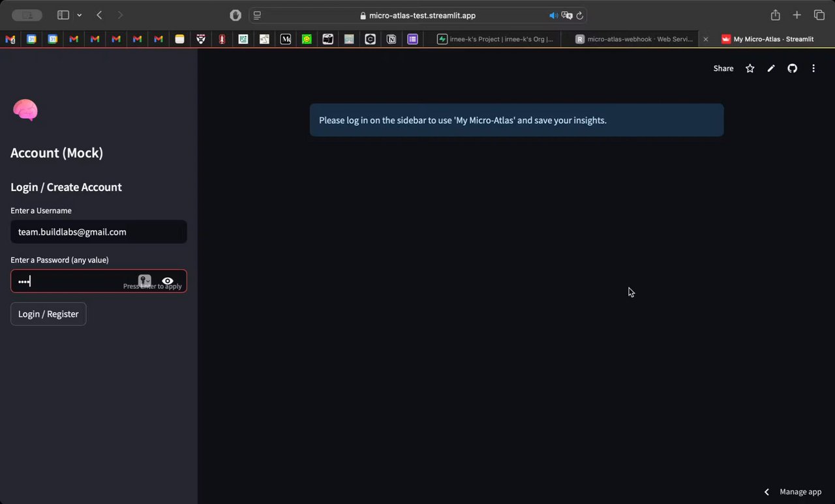
Task: Open the Safari share icon
Action: [x=775, y=15]
